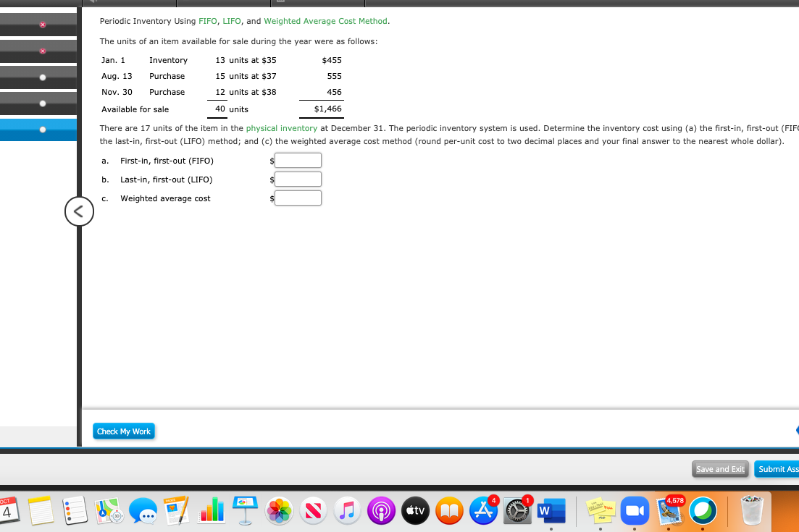Open the Trash
The height and width of the screenshot is (532, 799).
[751, 511]
